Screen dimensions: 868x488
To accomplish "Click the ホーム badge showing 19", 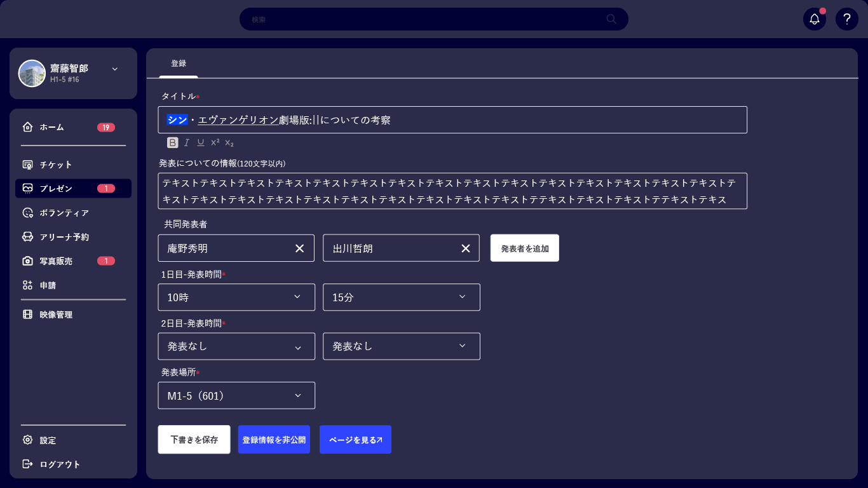I will [x=106, y=127].
